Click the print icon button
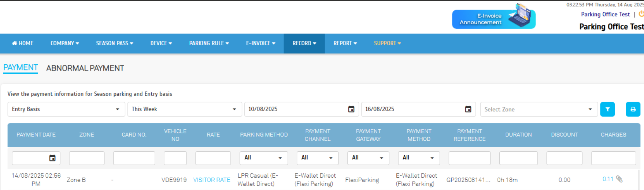The height and width of the screenshot is (190, 644). (x=633, y=109)
